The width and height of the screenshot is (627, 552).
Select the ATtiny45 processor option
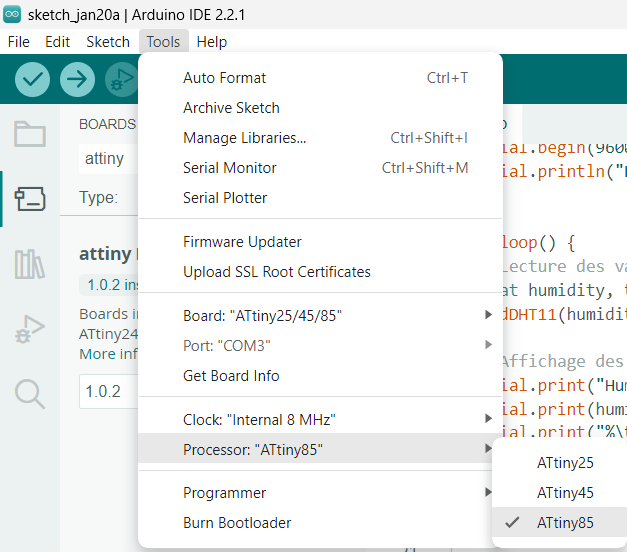click(565, 493)
